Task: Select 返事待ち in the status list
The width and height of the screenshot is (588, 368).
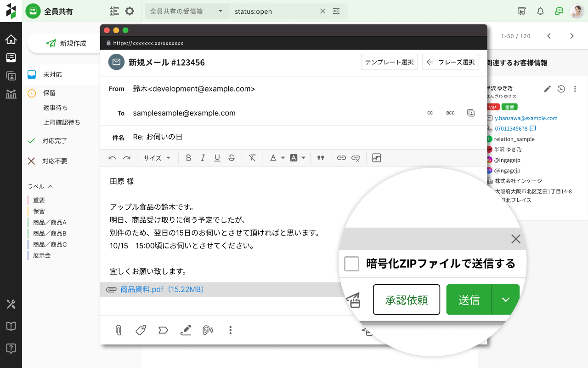Action: (x=56, y=108)
